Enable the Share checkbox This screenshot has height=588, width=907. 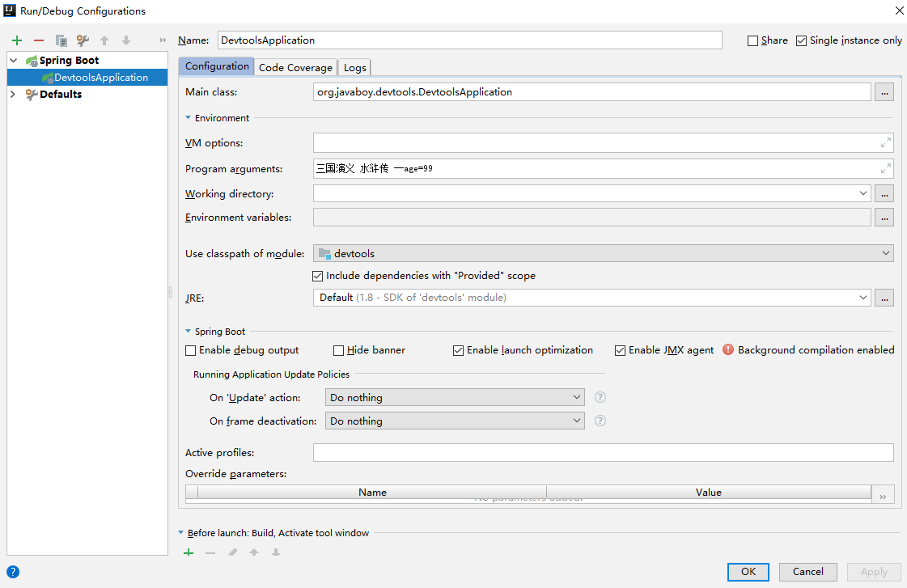coord(753,40)
